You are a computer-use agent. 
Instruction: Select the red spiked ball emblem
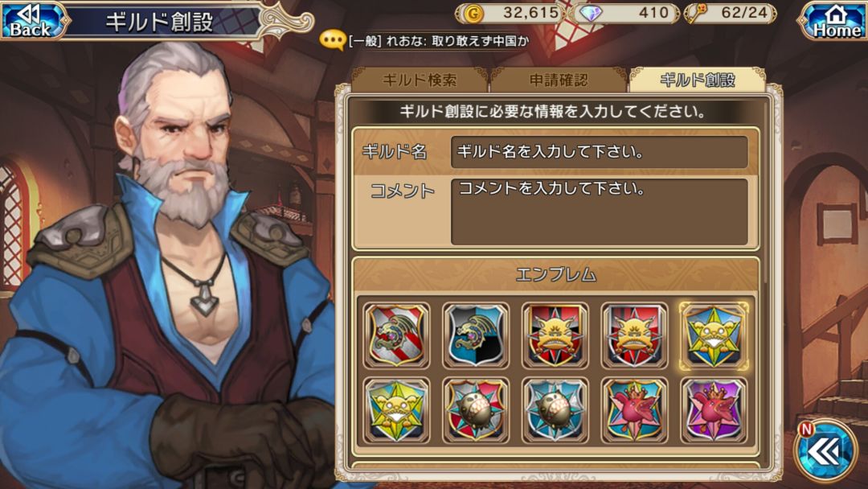click(x=476, y=410)
